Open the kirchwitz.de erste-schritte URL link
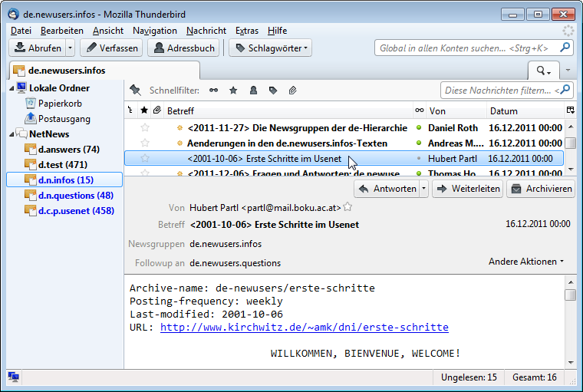 pyautogui.click(x=304, y=327)
